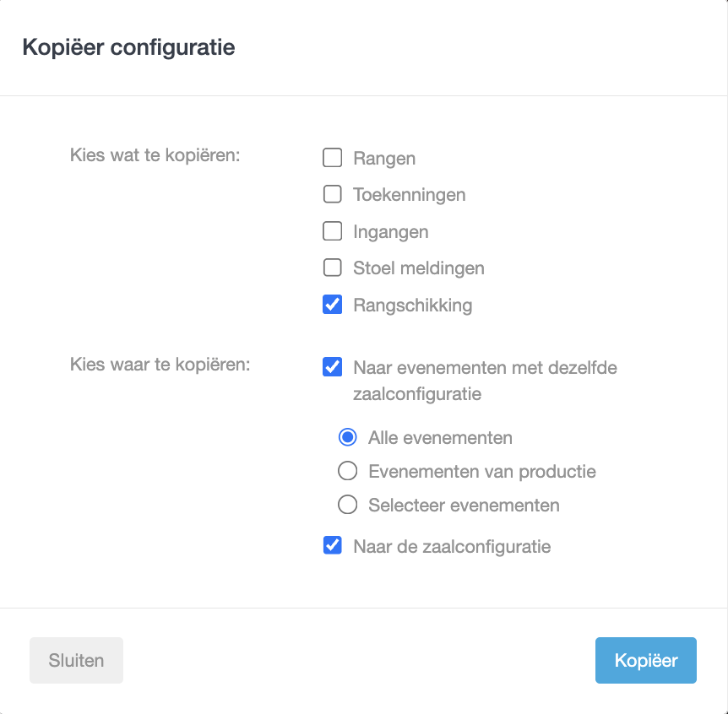Tick the Stoel meldingen checkbox
This screenshot has width=728, height=714.
333,268
